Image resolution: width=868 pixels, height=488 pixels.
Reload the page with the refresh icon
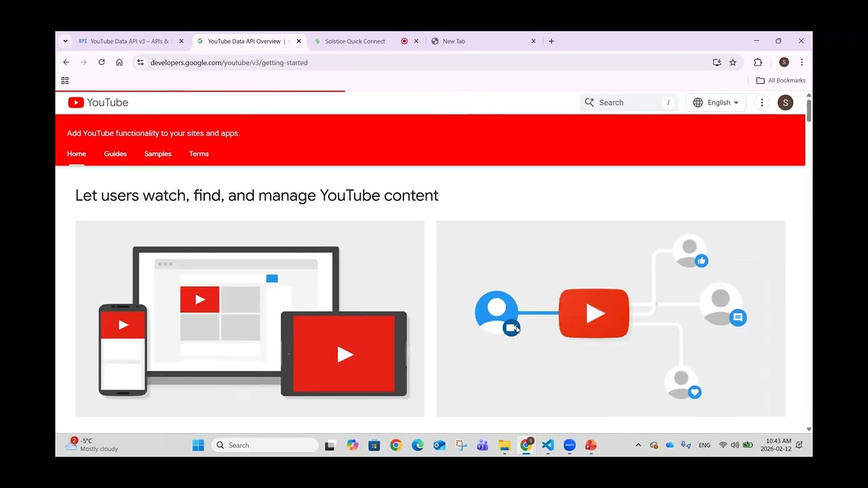101,62
